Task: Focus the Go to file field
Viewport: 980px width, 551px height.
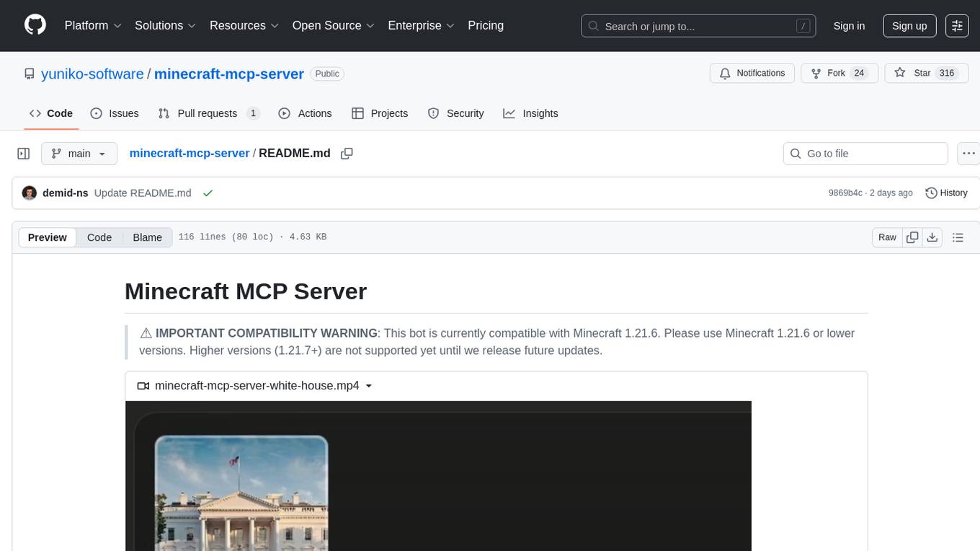Action: (x=865, y=154)
